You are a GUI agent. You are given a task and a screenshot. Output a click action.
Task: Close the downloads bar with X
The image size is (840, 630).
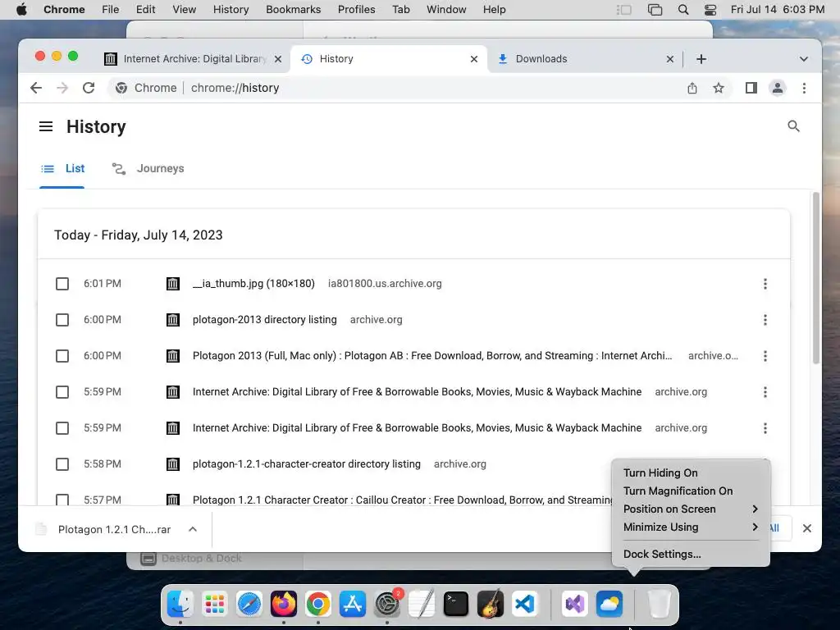pos(807,529)
